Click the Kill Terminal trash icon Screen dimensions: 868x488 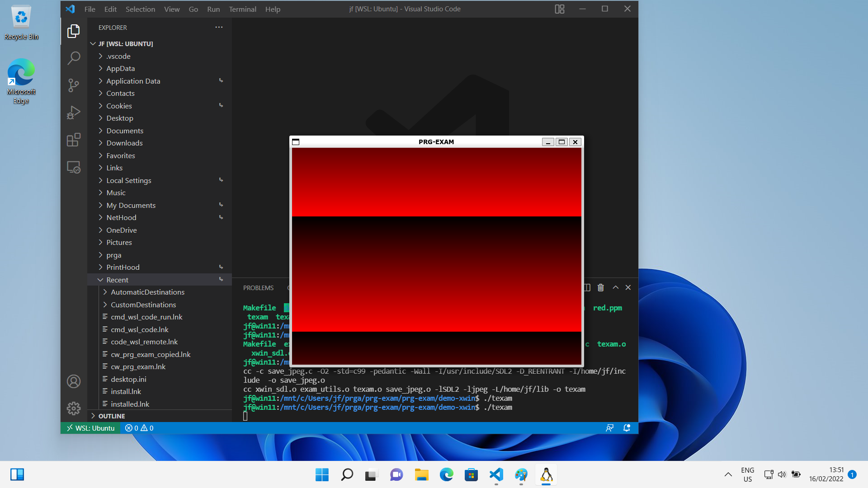[600, 288]
